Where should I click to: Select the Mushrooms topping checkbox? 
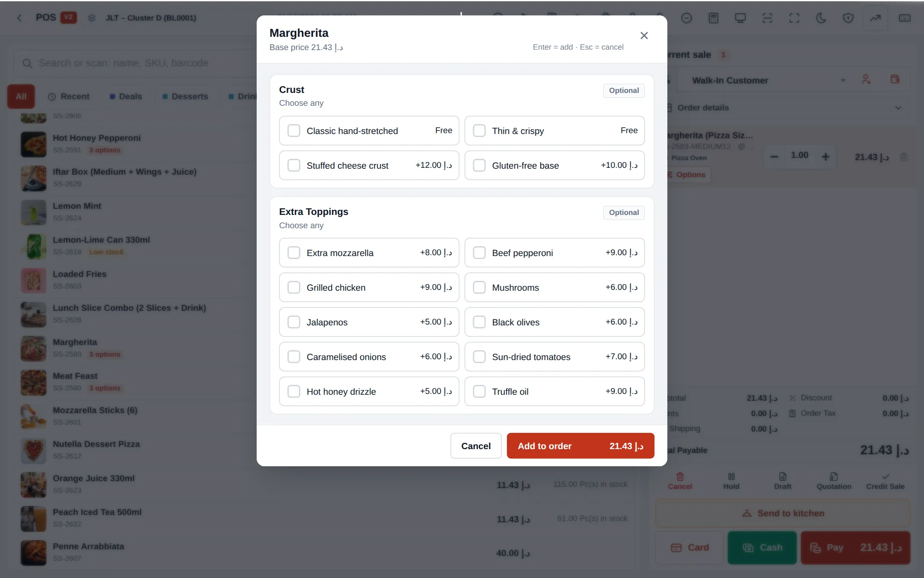[479, 287]
